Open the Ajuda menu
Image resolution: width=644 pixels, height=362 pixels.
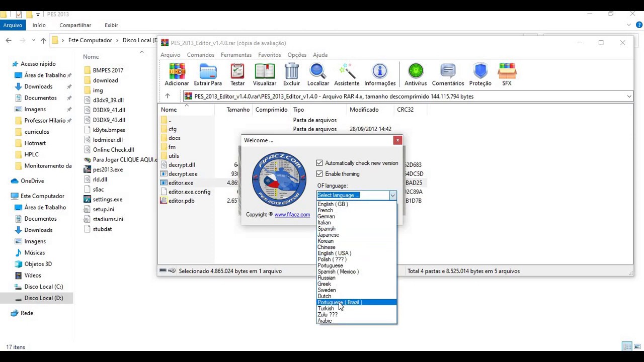point(320,55)
